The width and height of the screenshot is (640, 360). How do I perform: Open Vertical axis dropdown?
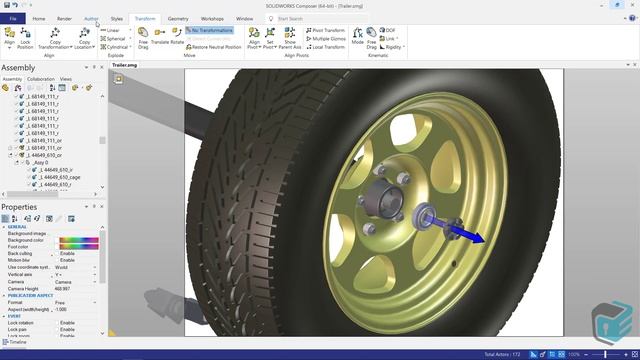pyautogui.click(x=95, y=275)
